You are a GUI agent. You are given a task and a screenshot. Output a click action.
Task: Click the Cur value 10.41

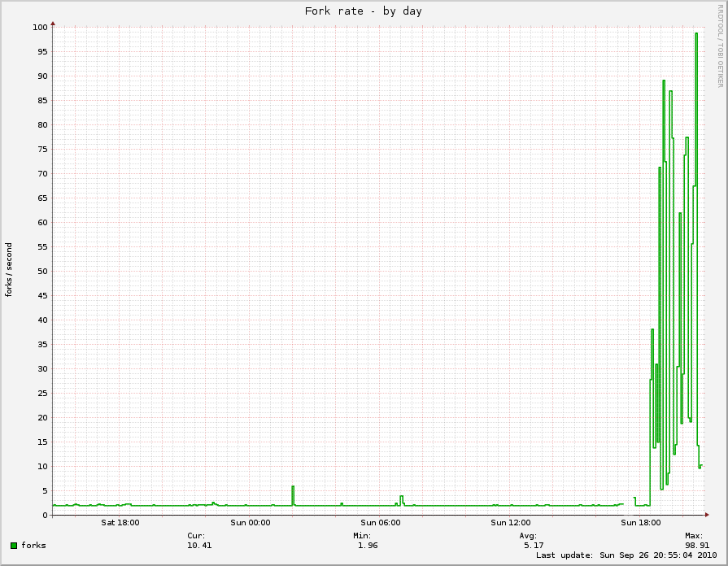point(199,546)
